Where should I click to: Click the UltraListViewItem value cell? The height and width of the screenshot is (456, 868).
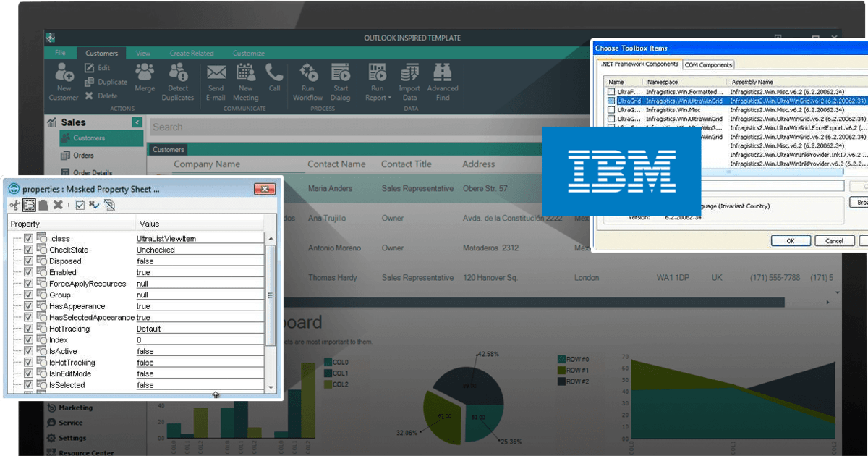[x=200, y=238]
